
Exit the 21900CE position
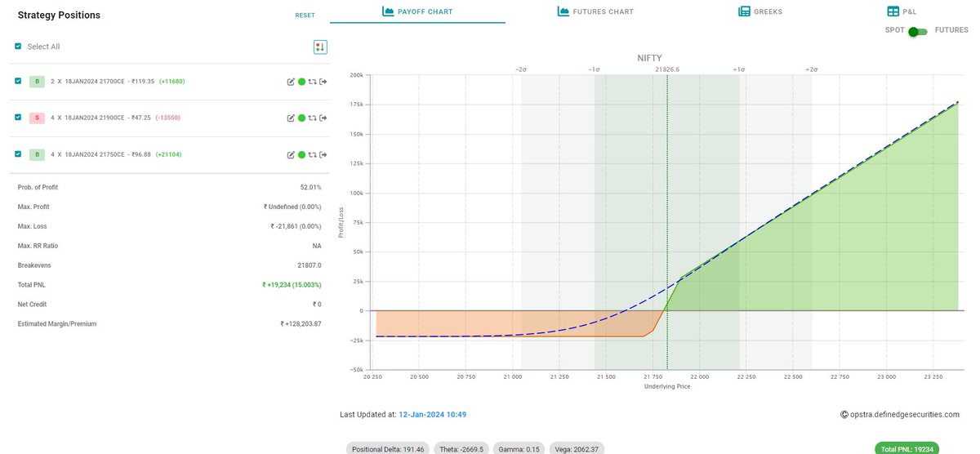[x=323, y=118]
